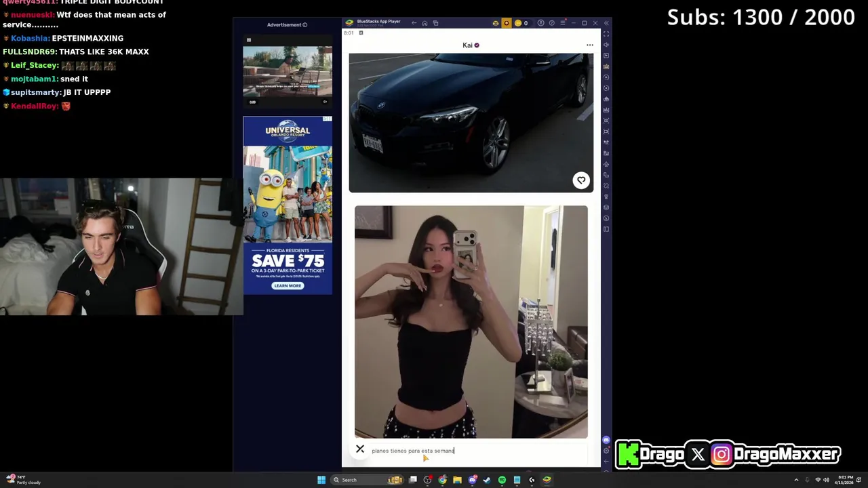Screen dimensions: 868x488
Task: Click BlueStacks icon on taskbar
Action: coord(547,480)
